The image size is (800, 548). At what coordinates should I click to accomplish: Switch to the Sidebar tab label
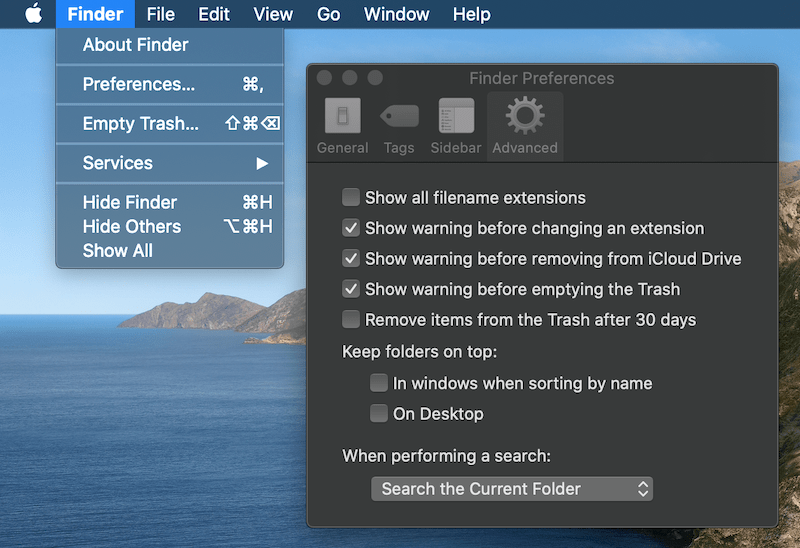[456, 148]
